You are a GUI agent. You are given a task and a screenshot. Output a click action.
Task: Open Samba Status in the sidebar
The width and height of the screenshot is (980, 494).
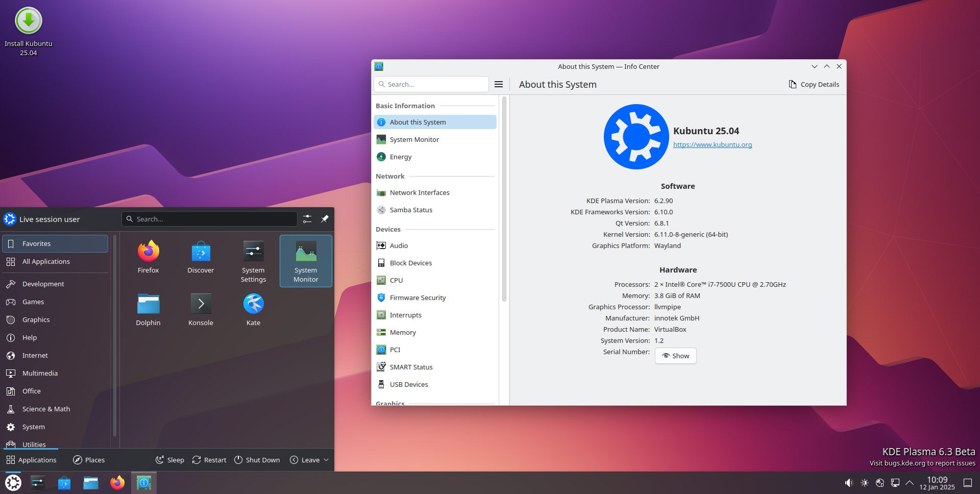[x=435, y=210]
